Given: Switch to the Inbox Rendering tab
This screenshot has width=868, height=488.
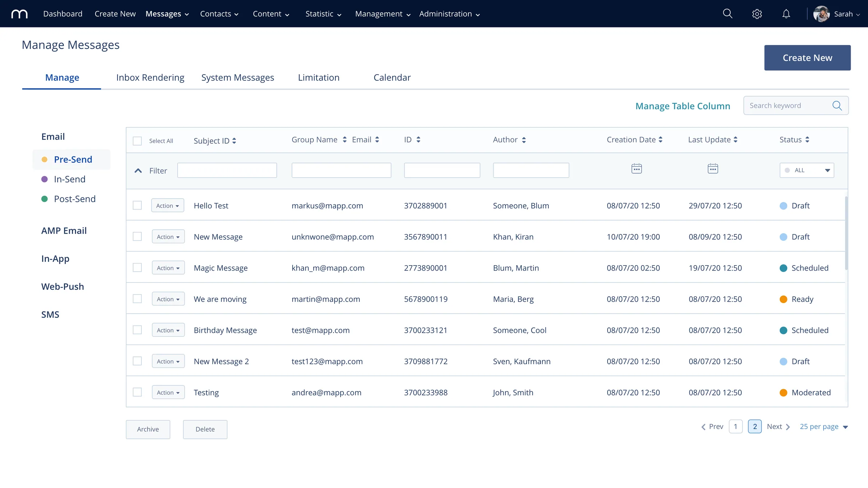Looking at the screenshot, I should (150, 77).
